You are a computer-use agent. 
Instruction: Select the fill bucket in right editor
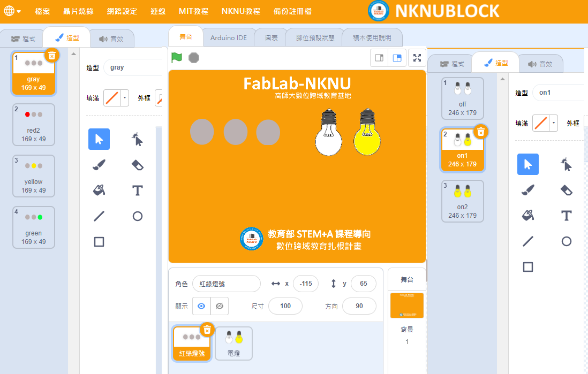pyautogui.click(x=528, y=216)
